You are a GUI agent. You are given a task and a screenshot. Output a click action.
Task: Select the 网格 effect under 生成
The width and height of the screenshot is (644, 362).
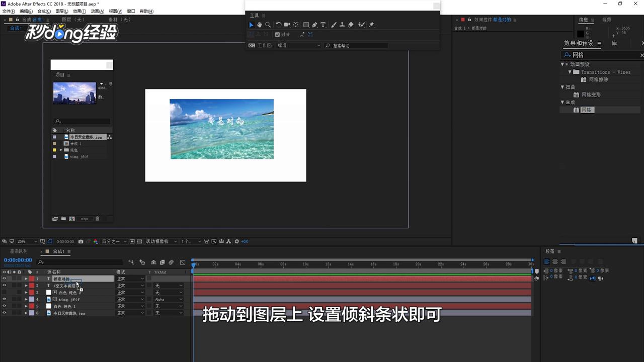(x=587, y=110)
